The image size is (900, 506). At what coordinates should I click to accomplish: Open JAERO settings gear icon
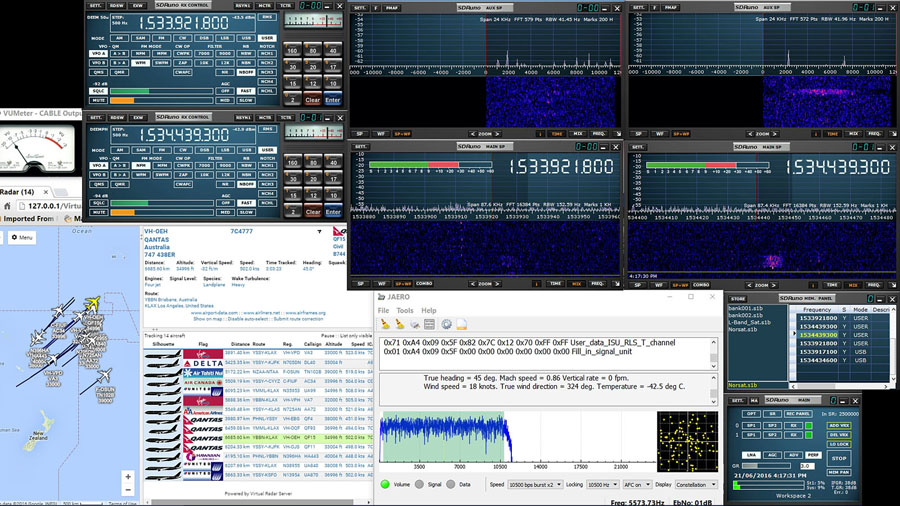(446, 325)
